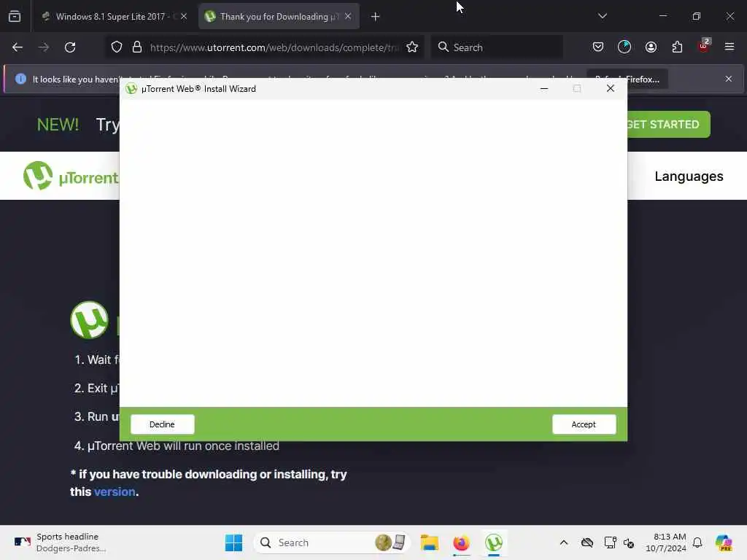Minimize the µTorrent Install Wizard window
This screenshot has width=747, height=560.
click(x=544, y=88)
